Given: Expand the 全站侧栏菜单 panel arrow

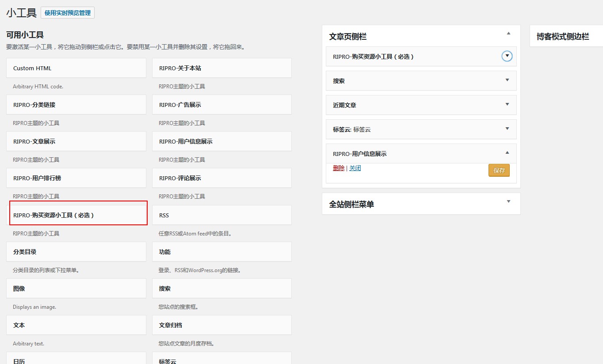Looking at the screenshot, I should [x=508, y=201].
